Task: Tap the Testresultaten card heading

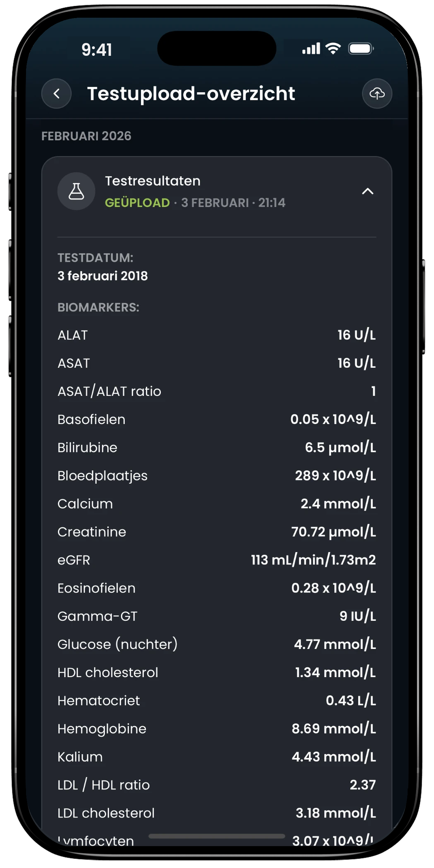Action: [153, 181]
